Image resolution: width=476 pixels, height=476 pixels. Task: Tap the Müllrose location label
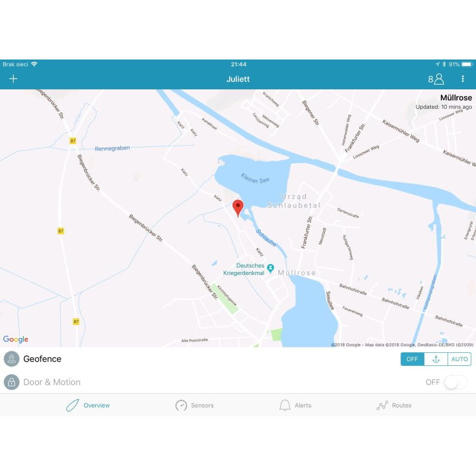pyautogui.click(x=456, y=98)
